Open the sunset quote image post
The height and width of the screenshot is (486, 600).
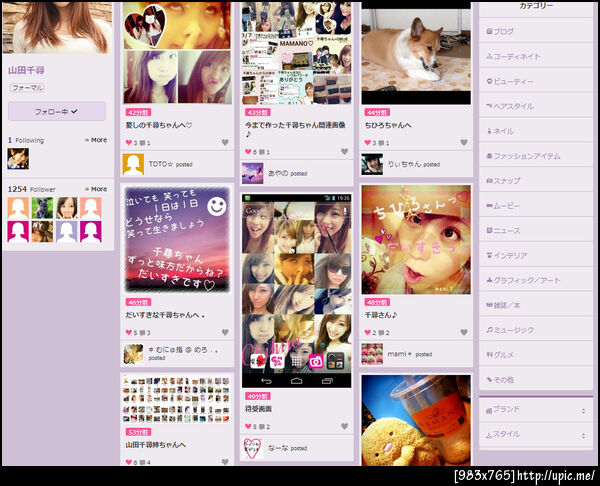click(x=177, y=240)
